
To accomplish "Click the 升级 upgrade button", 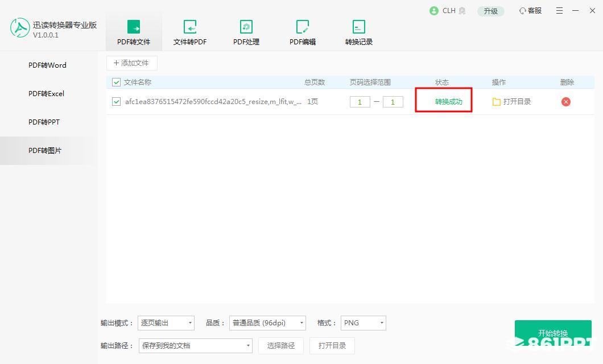I will 491,11.
